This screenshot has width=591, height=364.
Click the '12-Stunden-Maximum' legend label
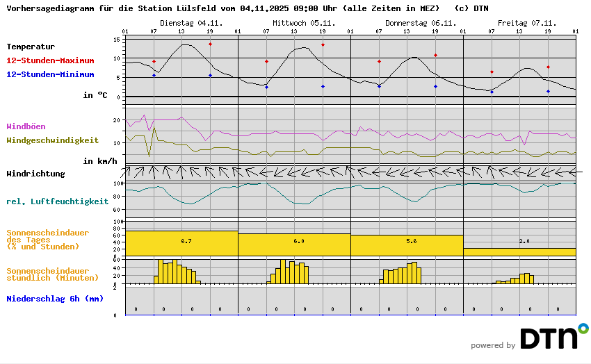tap(51, 60)
